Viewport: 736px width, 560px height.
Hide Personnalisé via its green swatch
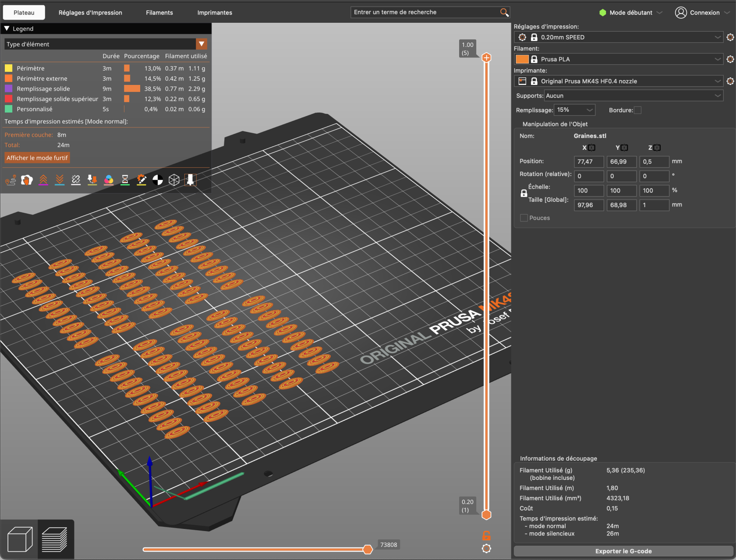tap(8, 109)
